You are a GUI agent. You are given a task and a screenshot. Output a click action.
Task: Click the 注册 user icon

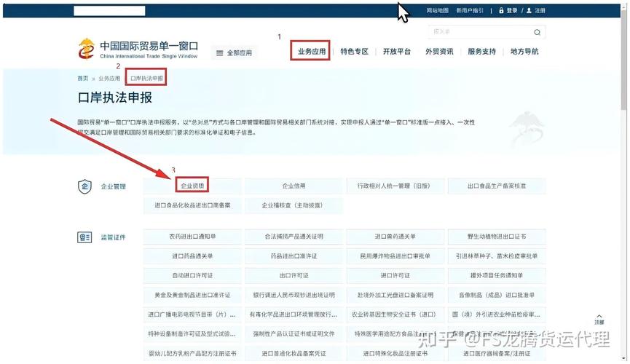(529, 11)
